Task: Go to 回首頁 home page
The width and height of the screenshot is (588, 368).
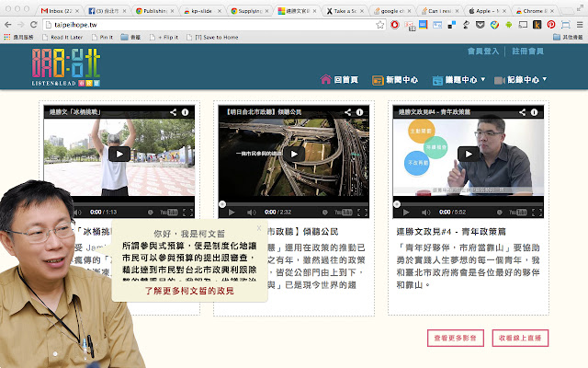Action: pyautogui.click(x=339, y=80)
